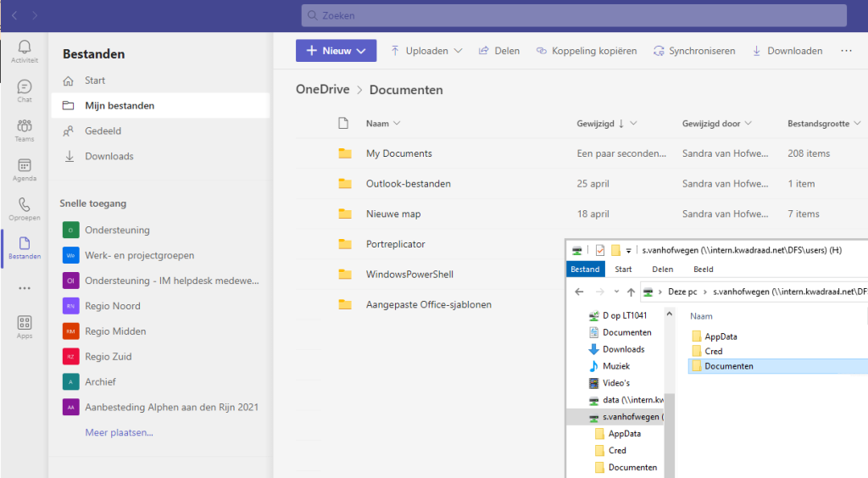The image size is (868, 478).
Task: Switch to the Beeld ribbon tab
Action: point(703,269)
